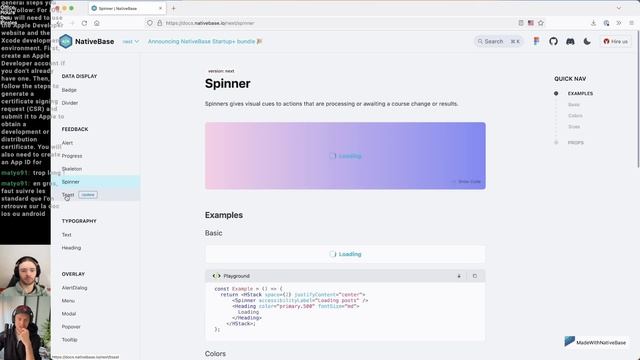The image size is (640, 360).
Task: Open the version 'next' dropdown
Action: pos(131,42)
